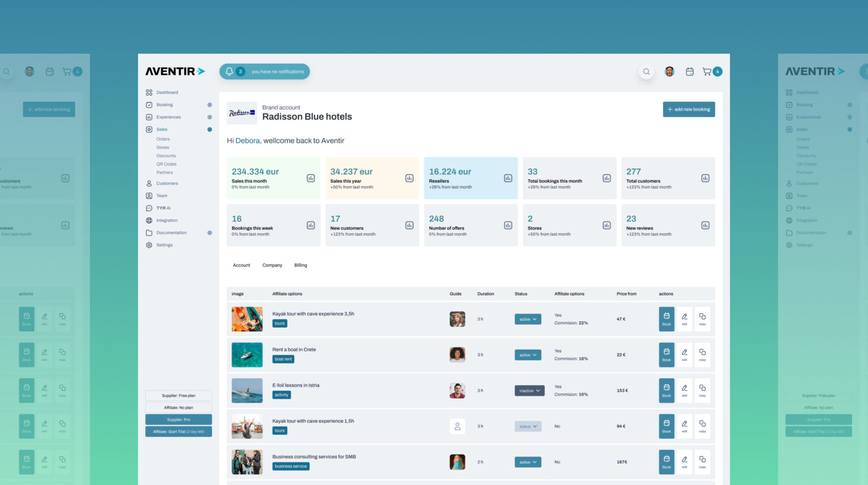The width and height of the screenshot is (868, 485).
Task: Open status dropdown for Kayak tour 1,5h
Action: click(528, 426)
